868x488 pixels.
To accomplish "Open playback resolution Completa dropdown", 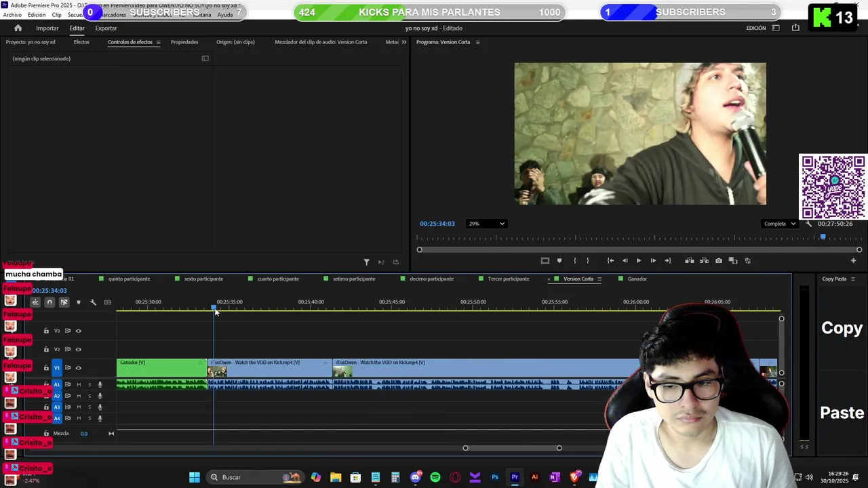I will (780, 224).
